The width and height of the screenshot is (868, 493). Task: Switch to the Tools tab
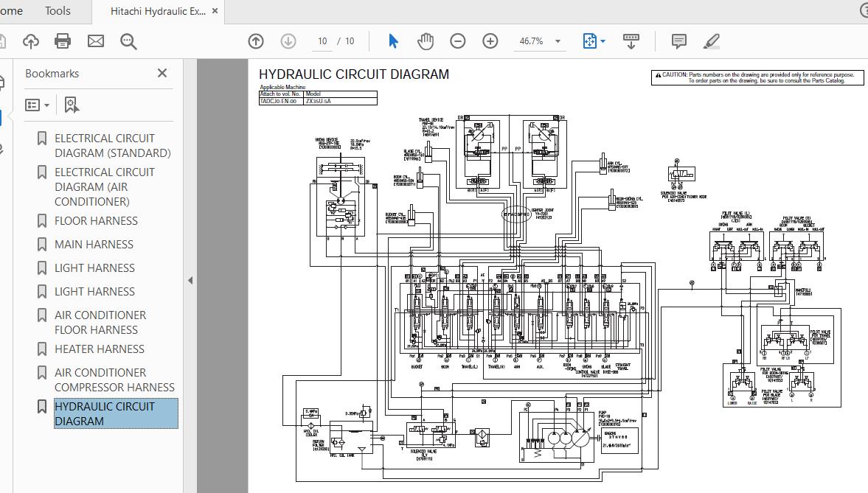[x=58, y=11]
